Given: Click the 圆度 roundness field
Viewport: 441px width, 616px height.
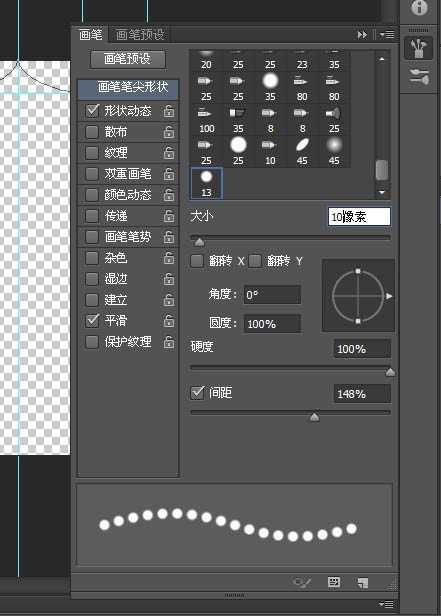Looking at the screenshot, I should [273, 324].
